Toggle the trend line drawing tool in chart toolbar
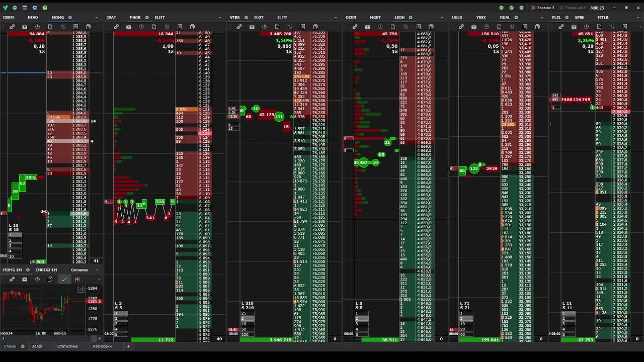 tap(64, 279)
